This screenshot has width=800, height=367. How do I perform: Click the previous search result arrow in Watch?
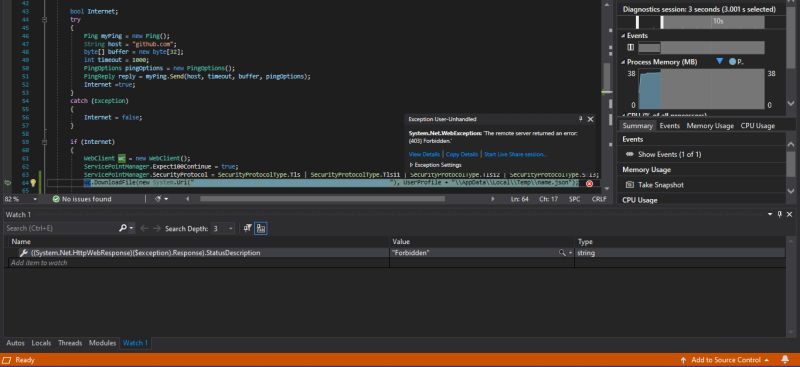[x=144, y=229]
